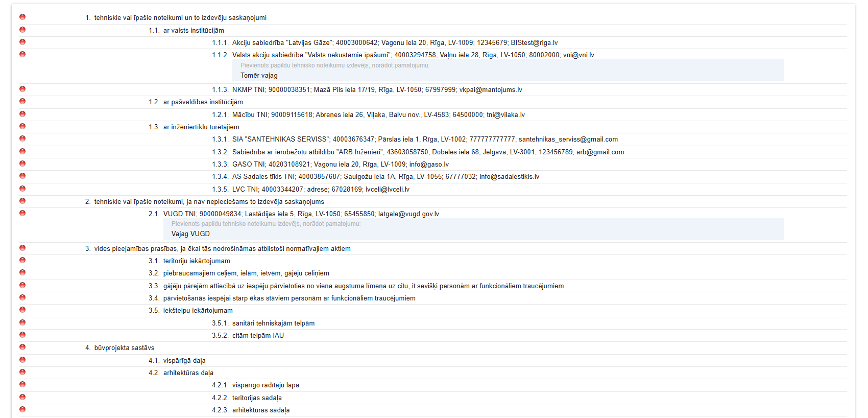Select section 1 tehniskie vai īpašie noteikumi heading

point(180,18)
